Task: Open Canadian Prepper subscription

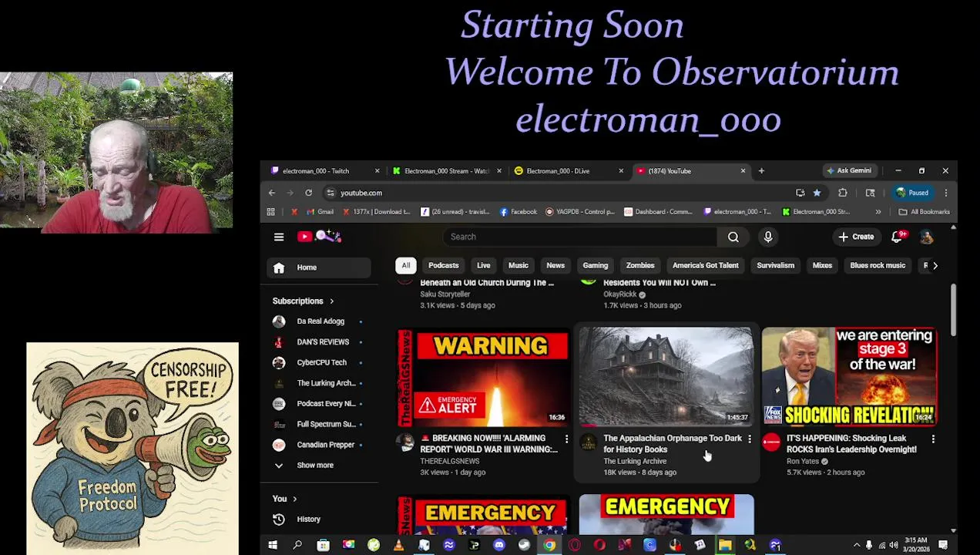Action: (x=319, y=445)
